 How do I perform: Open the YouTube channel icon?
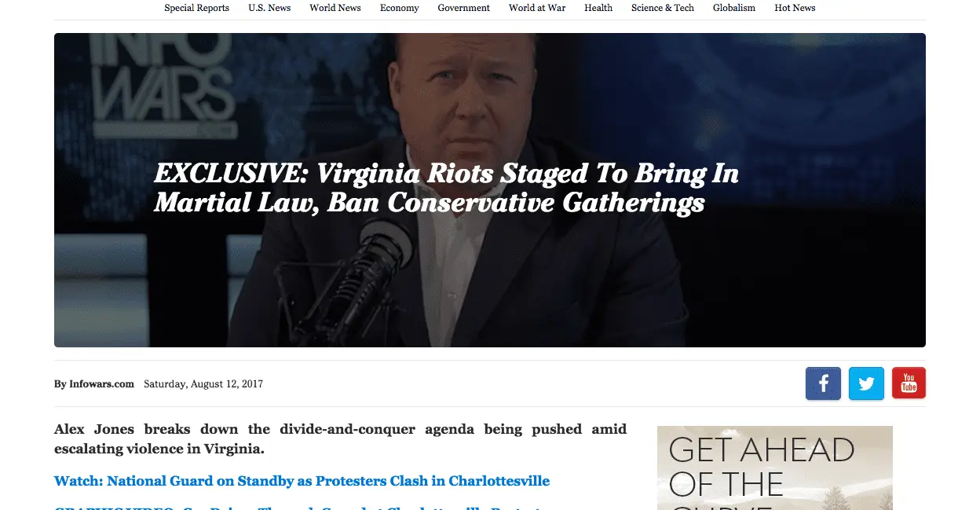(909, 383)
